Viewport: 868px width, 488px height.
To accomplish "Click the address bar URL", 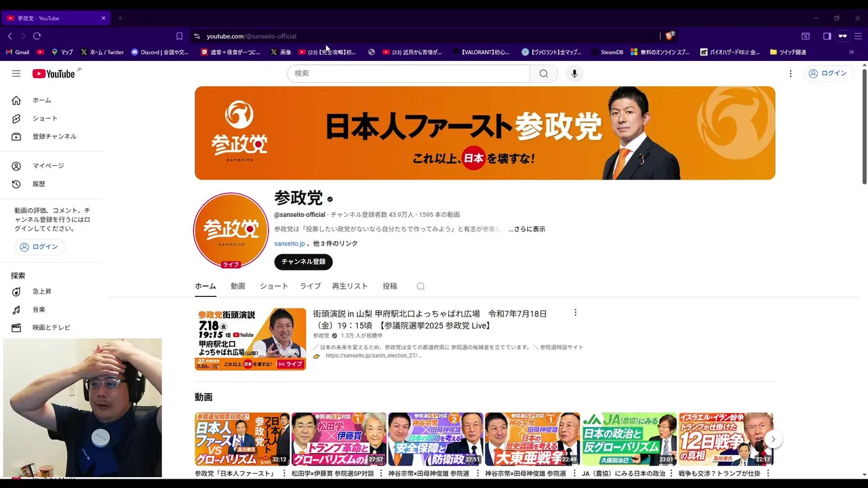I will [252, 36].
